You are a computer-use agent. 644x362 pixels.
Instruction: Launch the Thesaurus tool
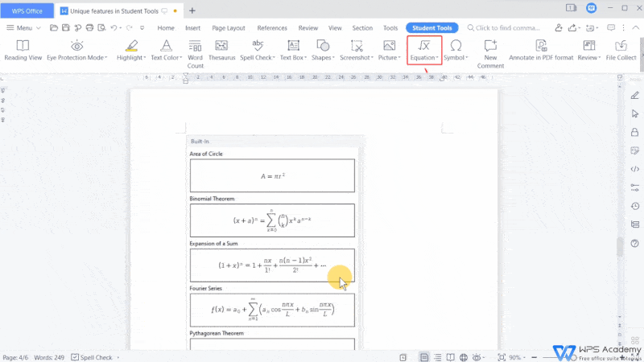(221, 50)
